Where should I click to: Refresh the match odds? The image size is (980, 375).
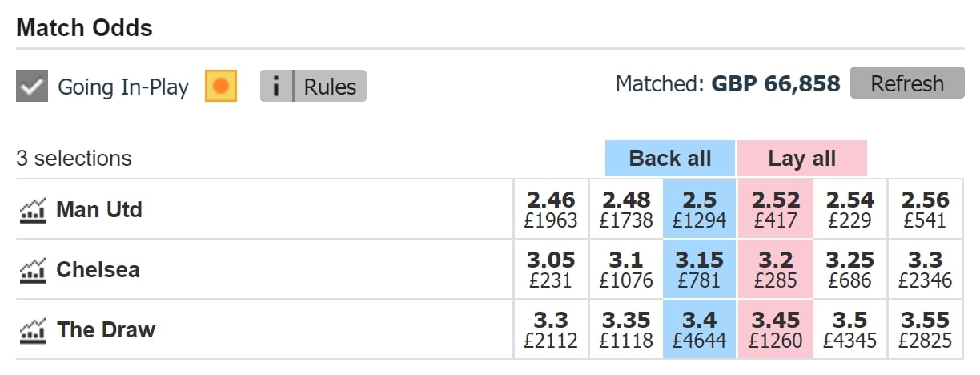(907, 83)
